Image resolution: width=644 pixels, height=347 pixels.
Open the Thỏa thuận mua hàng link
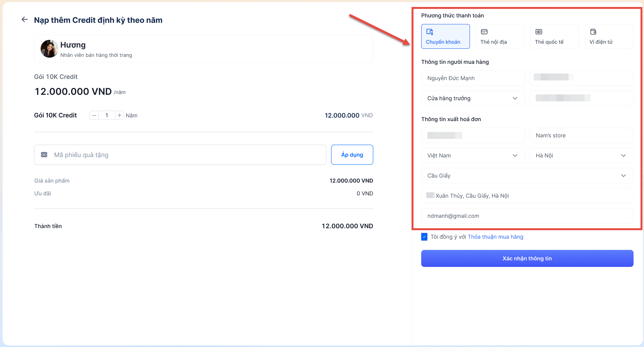click(495, 237)
